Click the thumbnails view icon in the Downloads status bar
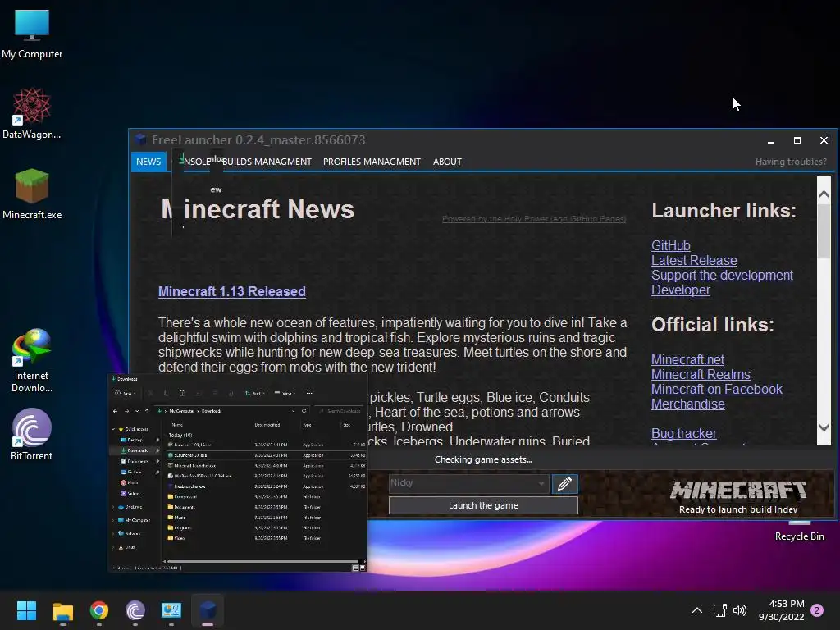 362,568
